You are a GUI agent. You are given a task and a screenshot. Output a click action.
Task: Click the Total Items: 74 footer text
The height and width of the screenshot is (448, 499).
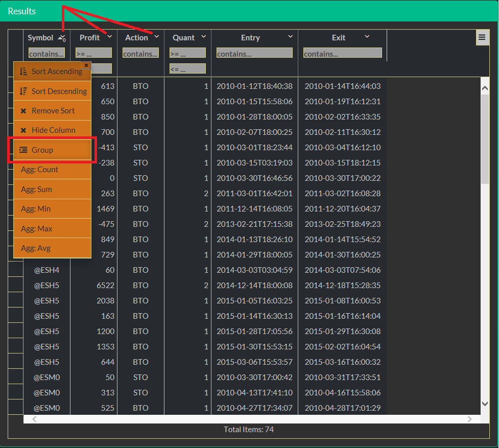[249, 430]
